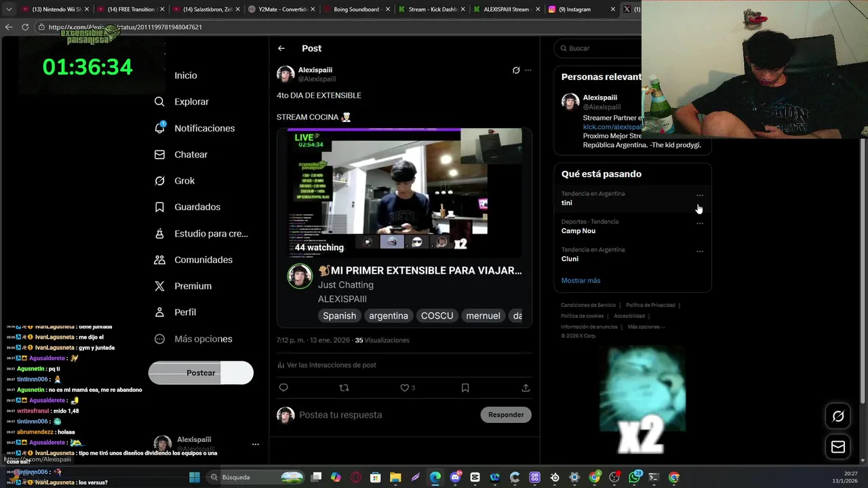Open floating Grok button at bottom right
Screen dimensions: 868x488
coord(838,416)
